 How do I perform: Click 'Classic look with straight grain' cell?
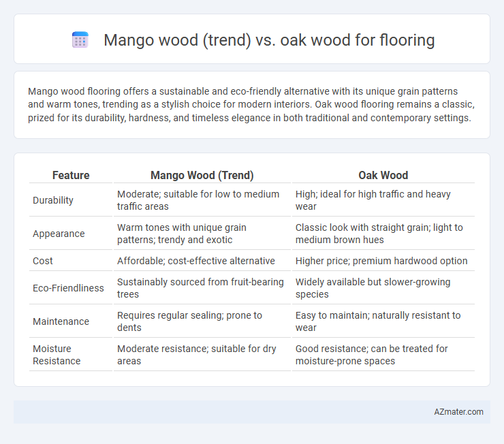coord(379,234)
